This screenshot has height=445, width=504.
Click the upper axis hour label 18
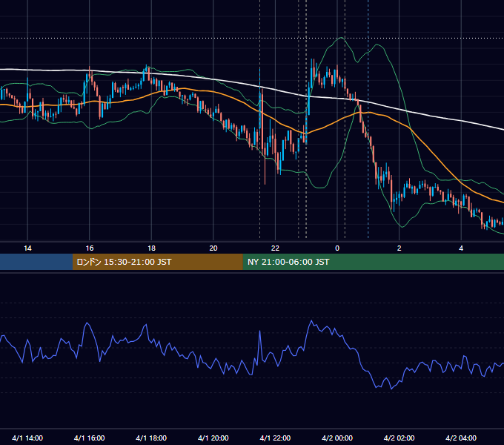[x=151, y=248]
